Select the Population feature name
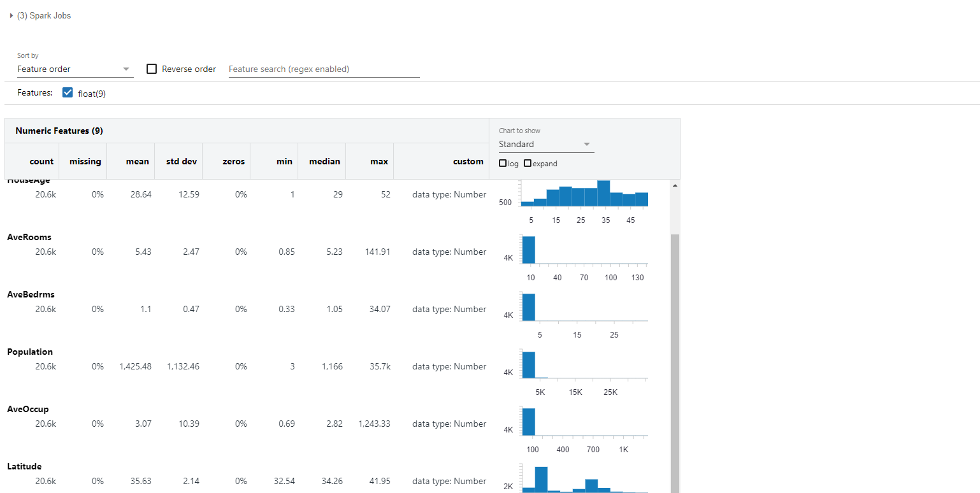The image size is (980, 493). point(30,352)
